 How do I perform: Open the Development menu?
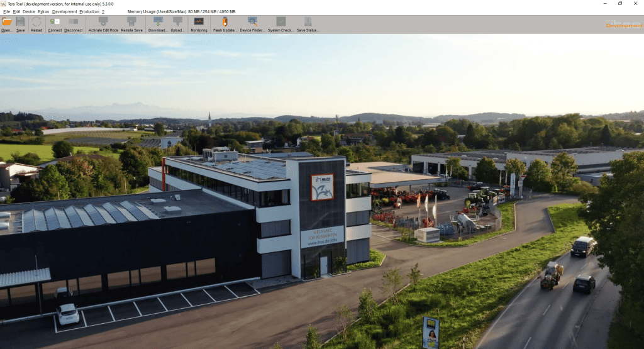click(x=65, y=11)
